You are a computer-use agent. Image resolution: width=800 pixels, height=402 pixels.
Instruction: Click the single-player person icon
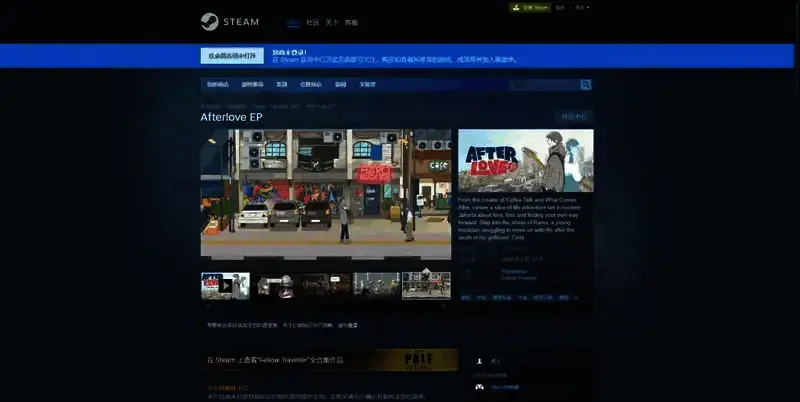480,361
